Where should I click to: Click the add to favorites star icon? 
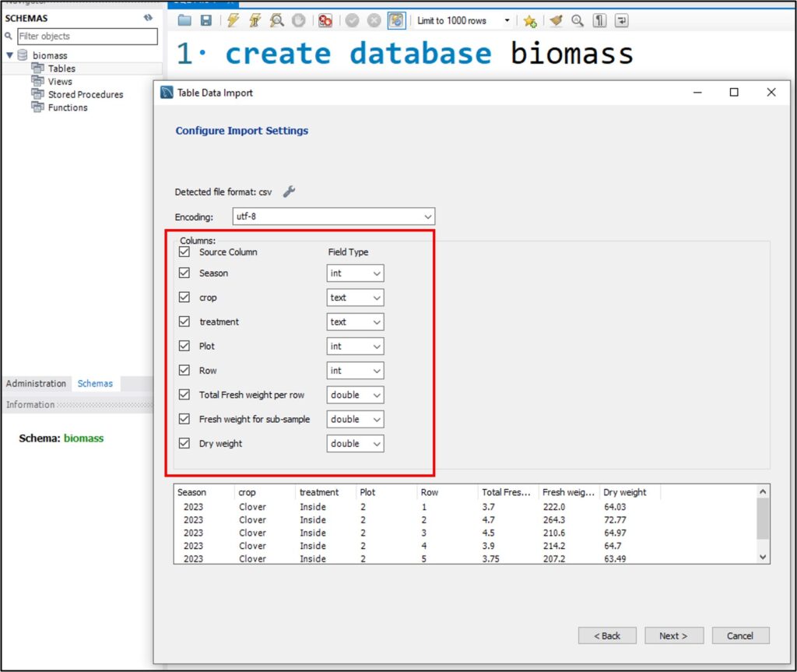click(x=529, y=21)
